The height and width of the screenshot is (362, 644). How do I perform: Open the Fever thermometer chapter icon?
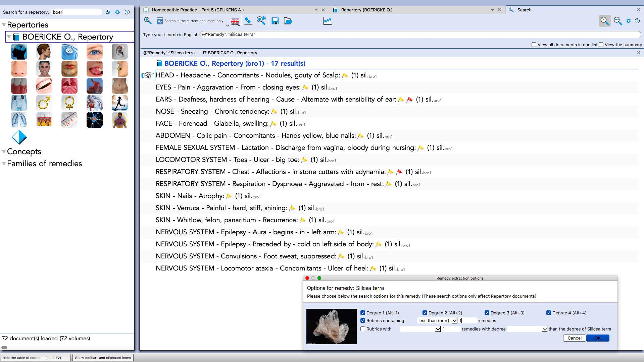(69, 120)
